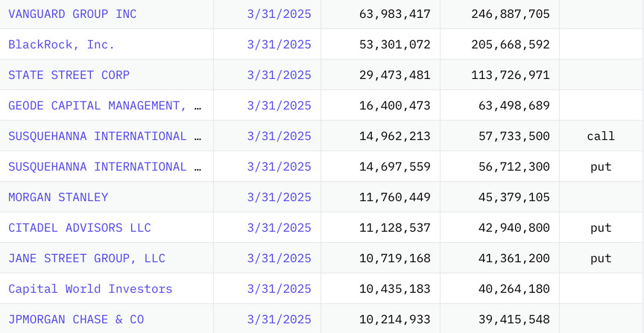Click the BlackRock, Inc. link
Image resolution: width=644 pixels, height=333 pixels.
coord(62,45)
